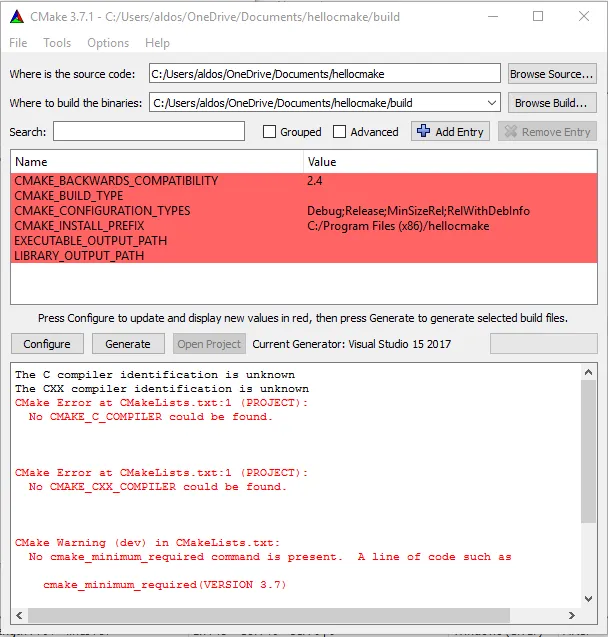
Task: Select the LIBRARY_OUTPUT_PATH row
Action: pyautogui.click(x=304, y=256)
